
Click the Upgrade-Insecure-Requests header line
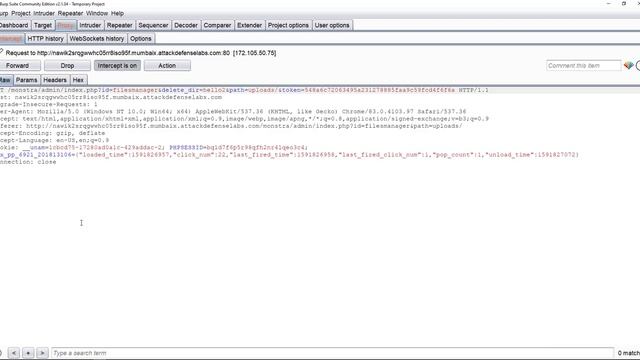point(49,104)
